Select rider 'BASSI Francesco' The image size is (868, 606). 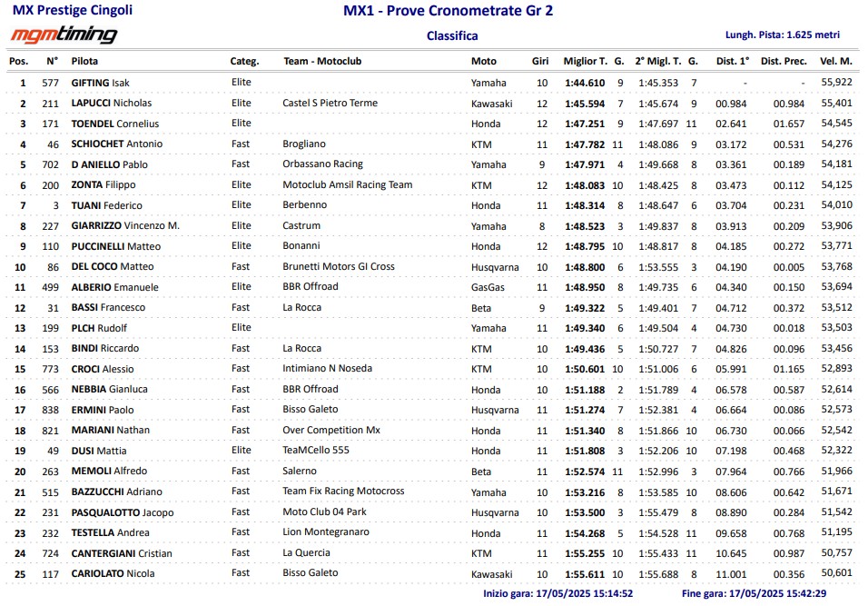pyautogui.click(x=109, y=307)
